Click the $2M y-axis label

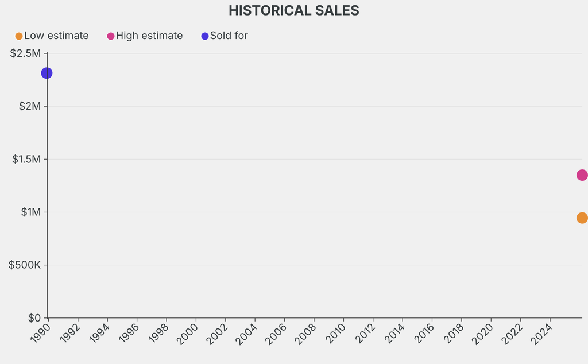tap(29, 106)
